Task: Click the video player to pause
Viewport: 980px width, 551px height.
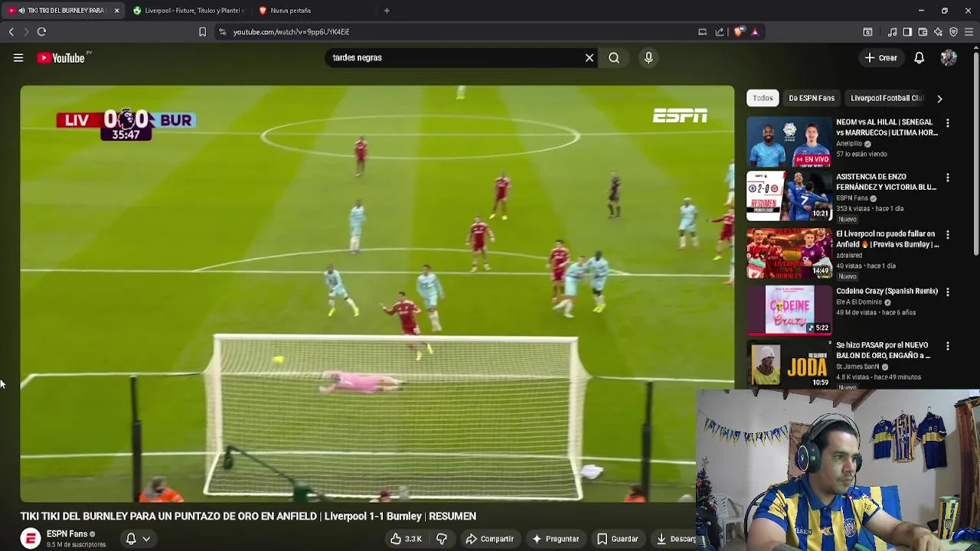Action: point(377,294)
